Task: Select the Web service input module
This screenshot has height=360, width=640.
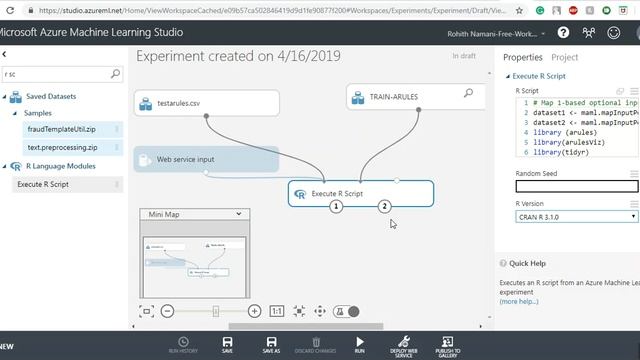Action: pyautogui.click(x=207, y=159)
